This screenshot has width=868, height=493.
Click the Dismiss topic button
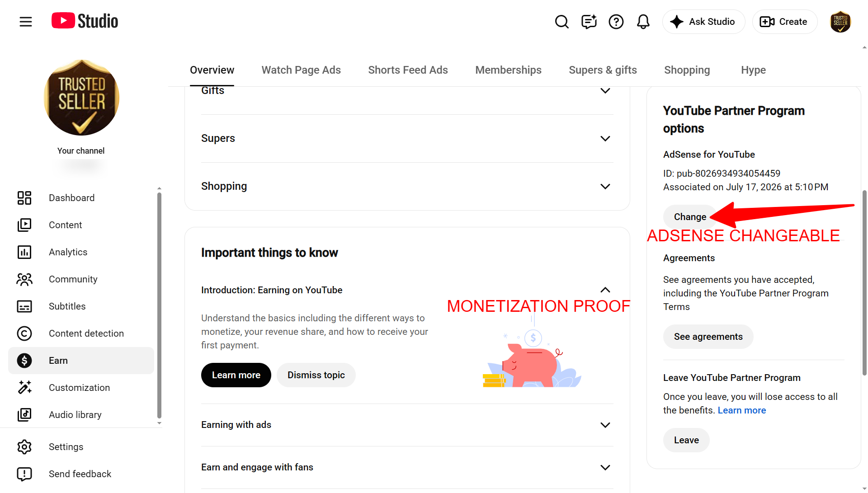(x=316, y=375)
